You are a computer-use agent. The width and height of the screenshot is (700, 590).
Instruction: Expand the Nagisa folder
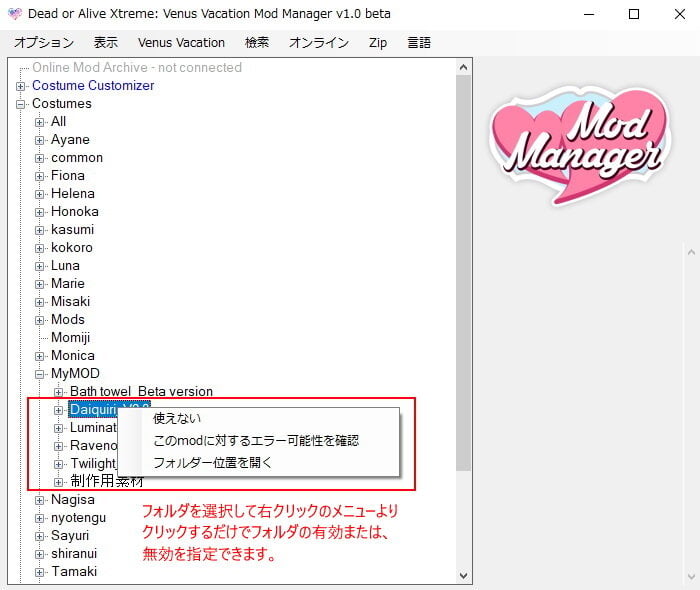click(x=40, y=500)
